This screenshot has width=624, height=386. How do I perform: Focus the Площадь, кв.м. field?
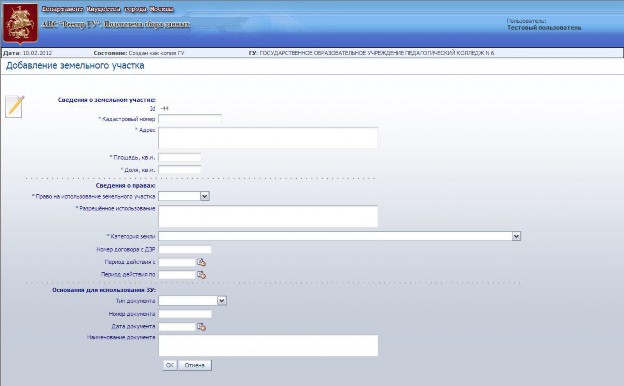pyautogui.click(x=179, y=157)
